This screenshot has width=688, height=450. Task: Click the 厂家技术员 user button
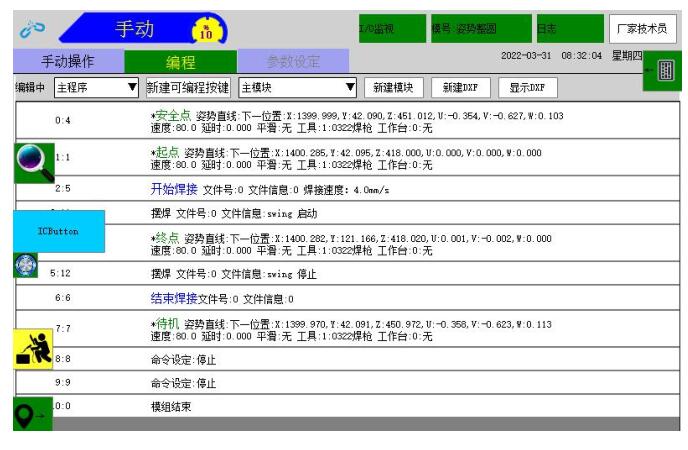coord(643,29)
